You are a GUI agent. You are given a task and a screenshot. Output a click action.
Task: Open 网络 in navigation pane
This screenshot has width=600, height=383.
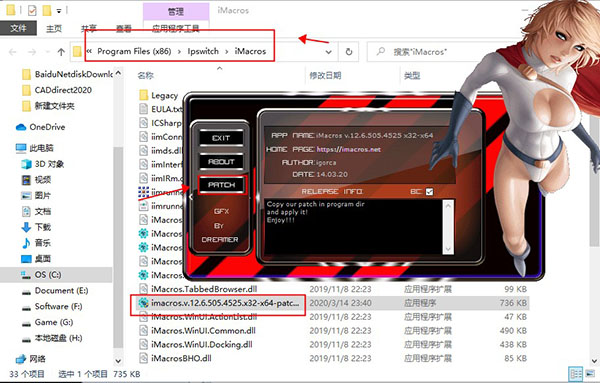31,359
